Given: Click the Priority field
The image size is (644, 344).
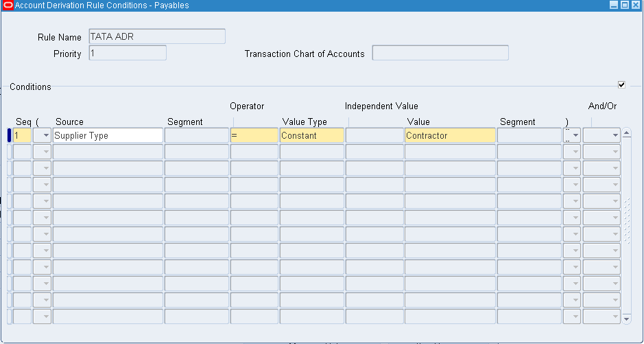Looking at the screenshot, I should (x=128, y=54).
